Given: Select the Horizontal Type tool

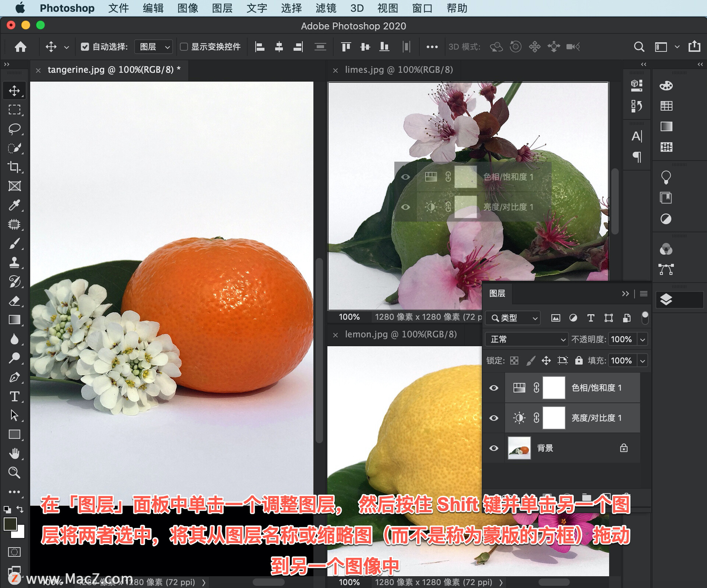Looking at the screenshot, I should point(14,396).
